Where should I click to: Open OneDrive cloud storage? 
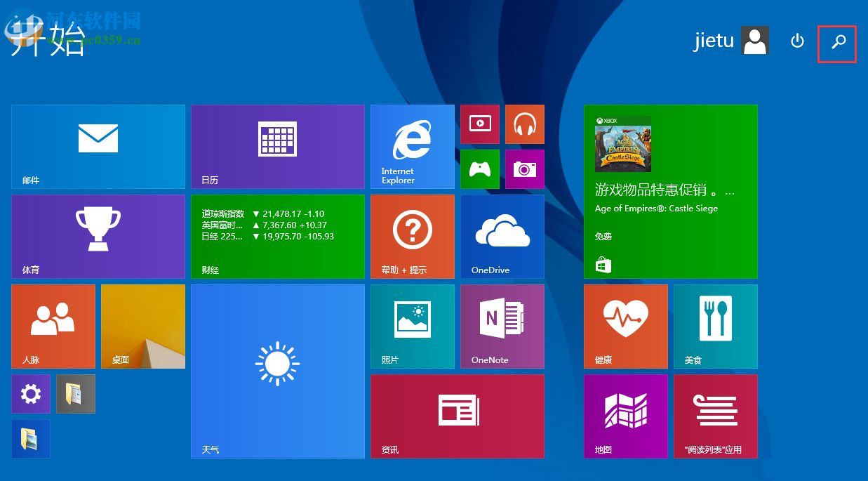[502, 236]
